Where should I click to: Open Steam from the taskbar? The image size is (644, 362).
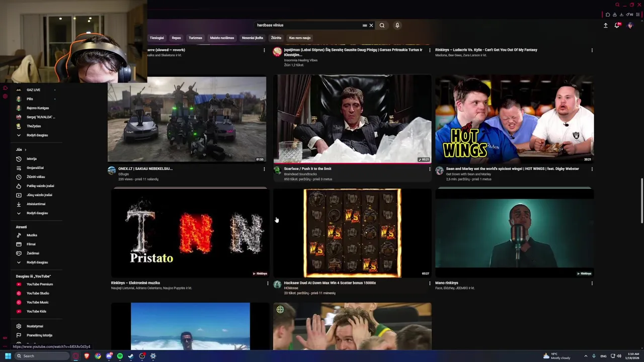point(131,356)
